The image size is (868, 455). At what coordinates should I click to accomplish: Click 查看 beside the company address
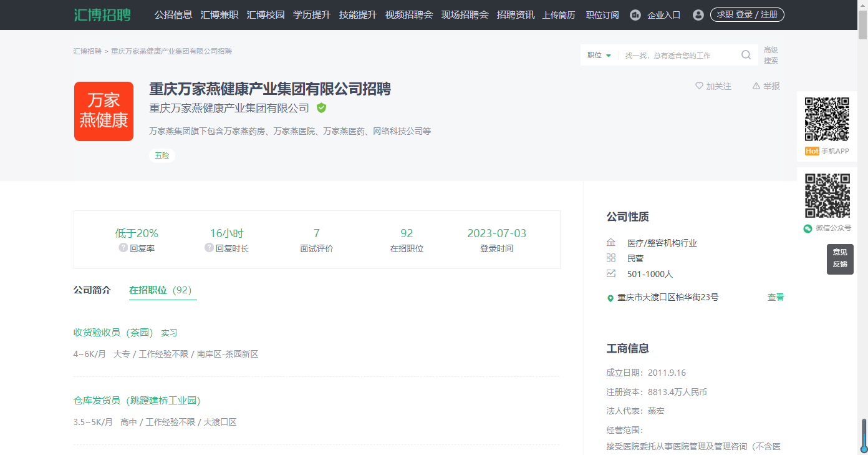(x=776, y=298)
